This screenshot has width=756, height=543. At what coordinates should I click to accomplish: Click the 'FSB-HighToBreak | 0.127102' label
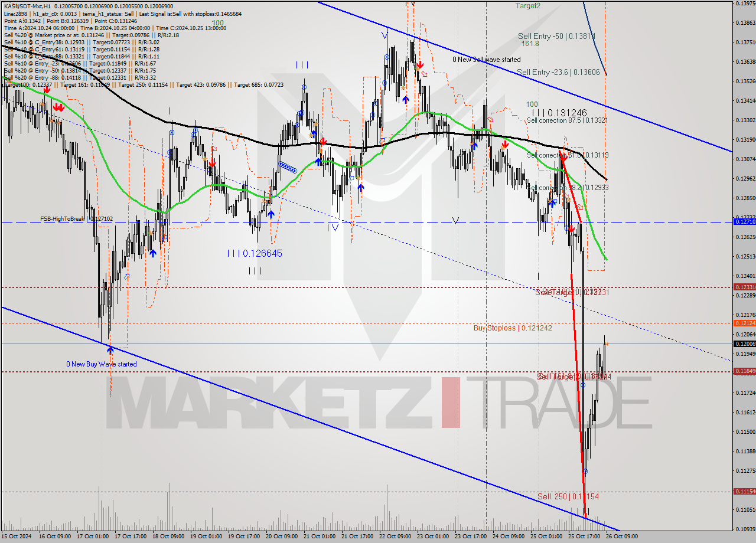[x=76, y=218]
